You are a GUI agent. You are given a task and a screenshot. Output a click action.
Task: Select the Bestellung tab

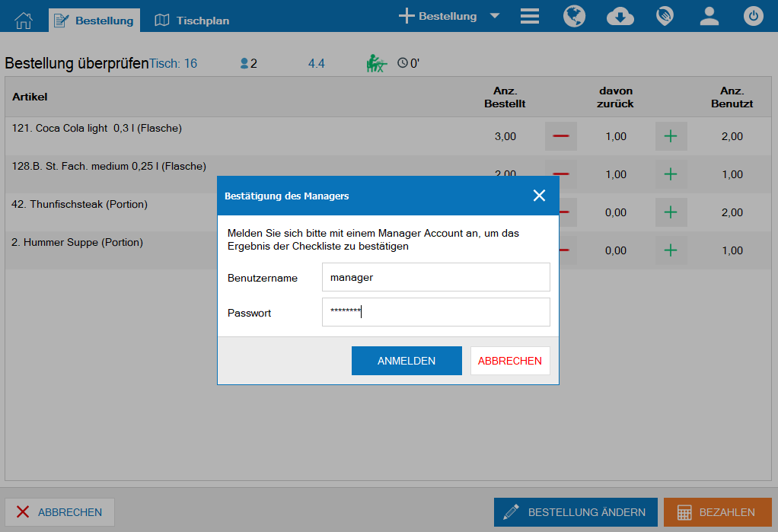[94, 21]
